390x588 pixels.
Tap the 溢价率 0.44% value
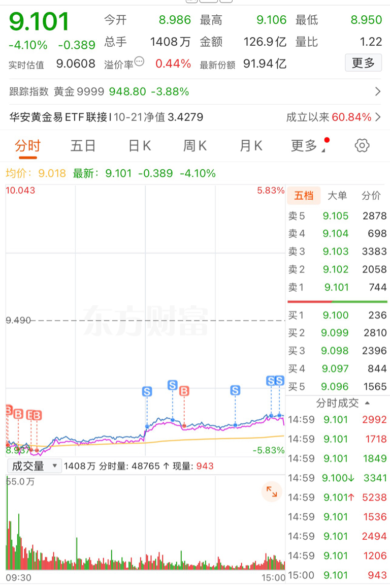[173, 64]
